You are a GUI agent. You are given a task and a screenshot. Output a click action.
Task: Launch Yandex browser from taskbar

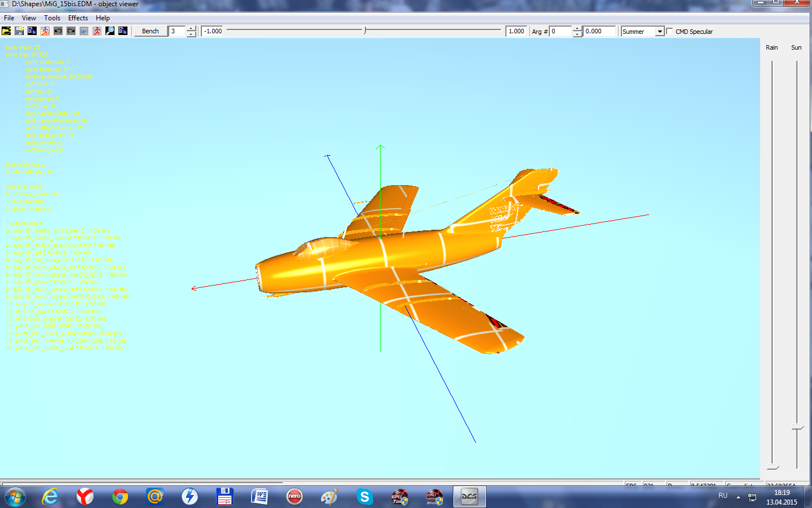coord(85,497)
